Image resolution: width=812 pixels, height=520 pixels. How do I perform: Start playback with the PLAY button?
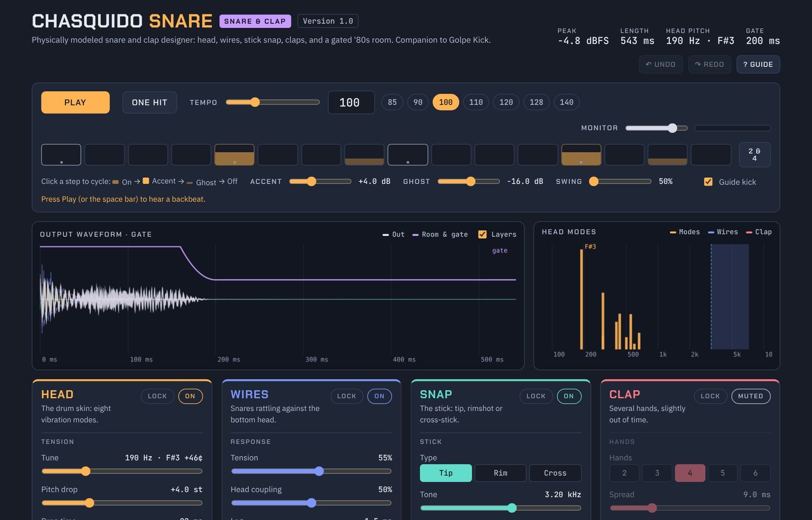pos(75,102)
